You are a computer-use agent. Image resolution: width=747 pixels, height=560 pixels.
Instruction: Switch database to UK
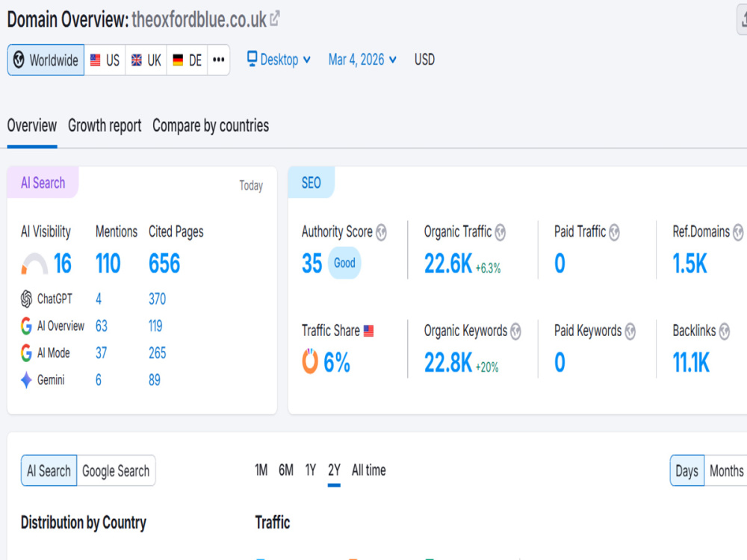[x=146, y=60]
